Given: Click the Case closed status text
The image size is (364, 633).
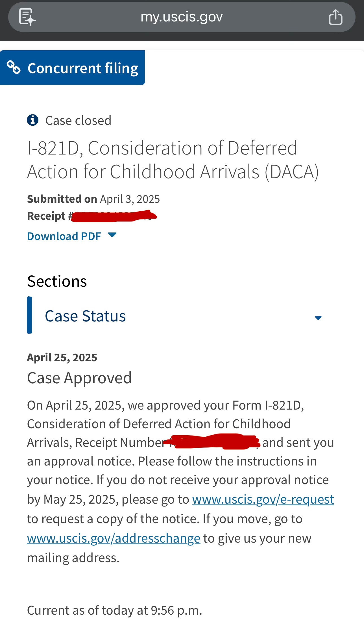Looking at the screenshot, I should [x=78, y=121].
